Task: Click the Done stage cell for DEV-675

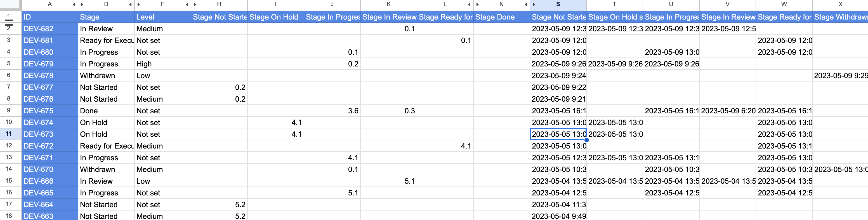Action: pos(107,111)
